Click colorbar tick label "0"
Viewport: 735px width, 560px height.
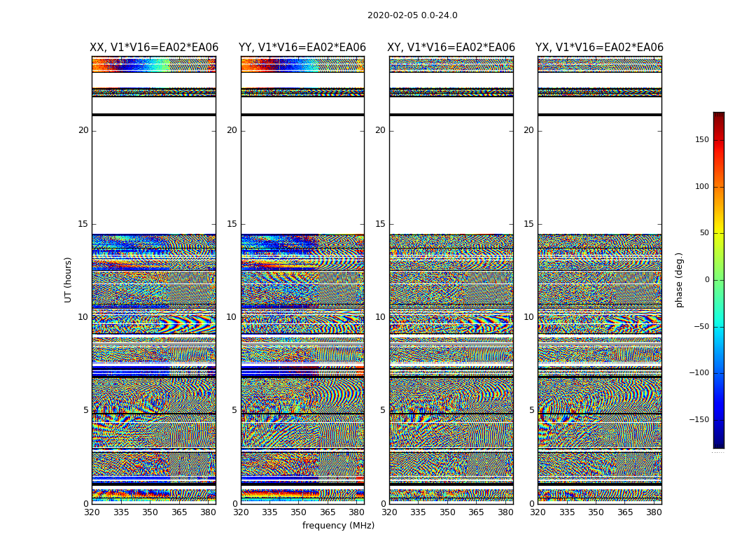click(x=707, y=280)
